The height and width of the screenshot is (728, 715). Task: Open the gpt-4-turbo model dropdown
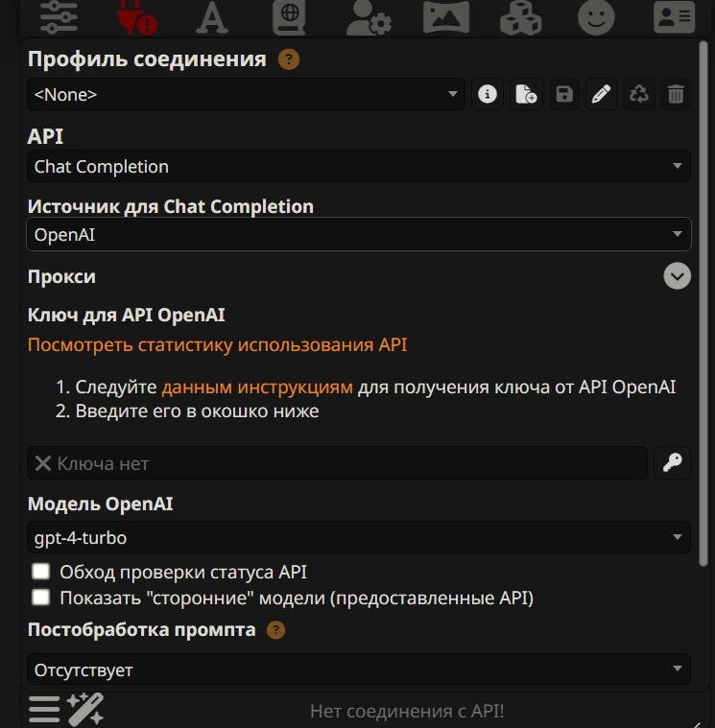(358, 537)
